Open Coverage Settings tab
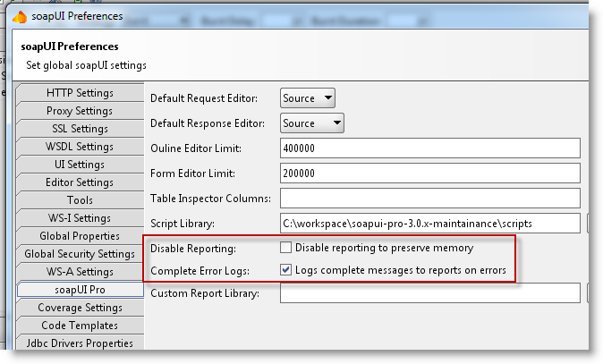Viewport: 603px width, 364px height. pos(80,308)
